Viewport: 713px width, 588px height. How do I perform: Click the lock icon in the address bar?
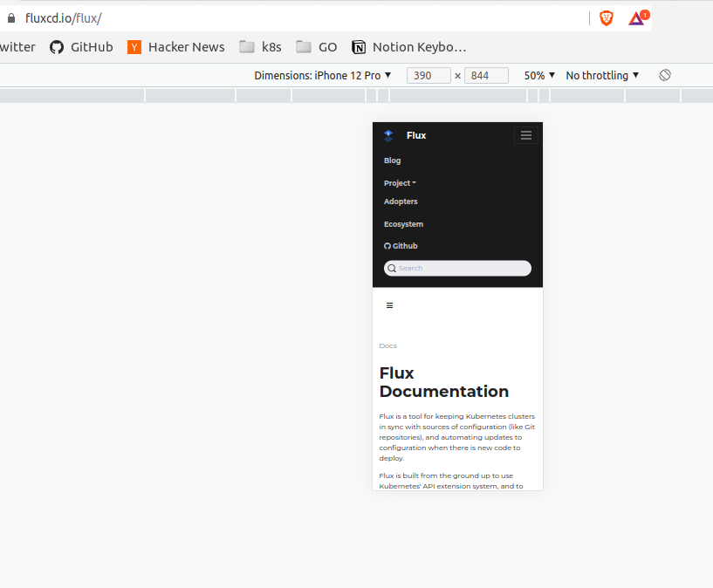point(11,18)
